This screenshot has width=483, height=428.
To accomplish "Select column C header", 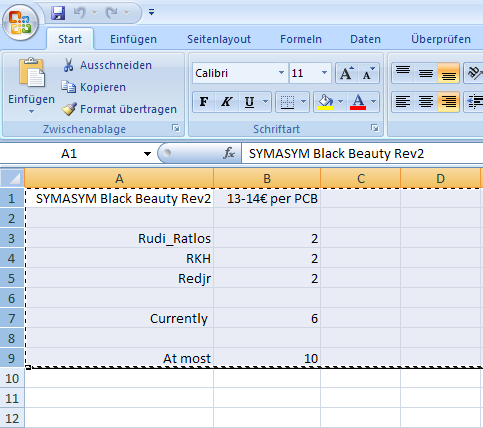I will [x=361, y=179].
